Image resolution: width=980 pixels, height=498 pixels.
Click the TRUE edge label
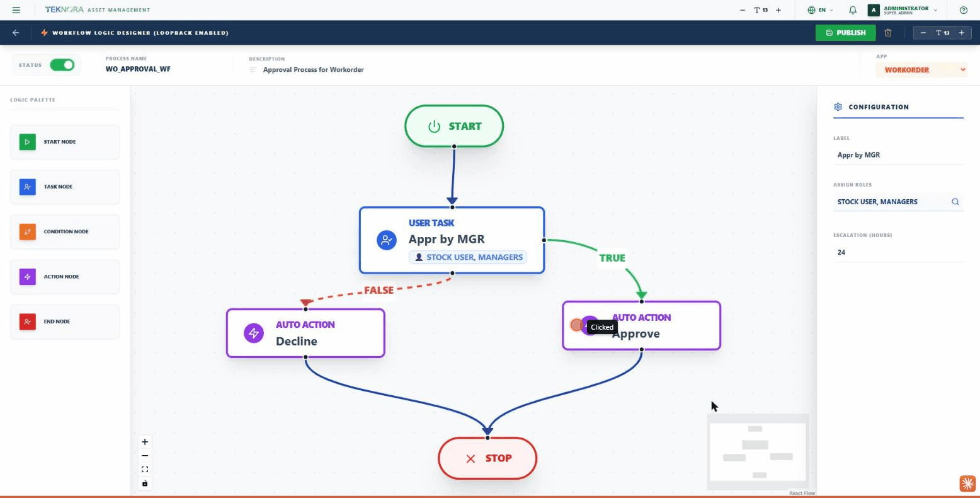point(612,258)
